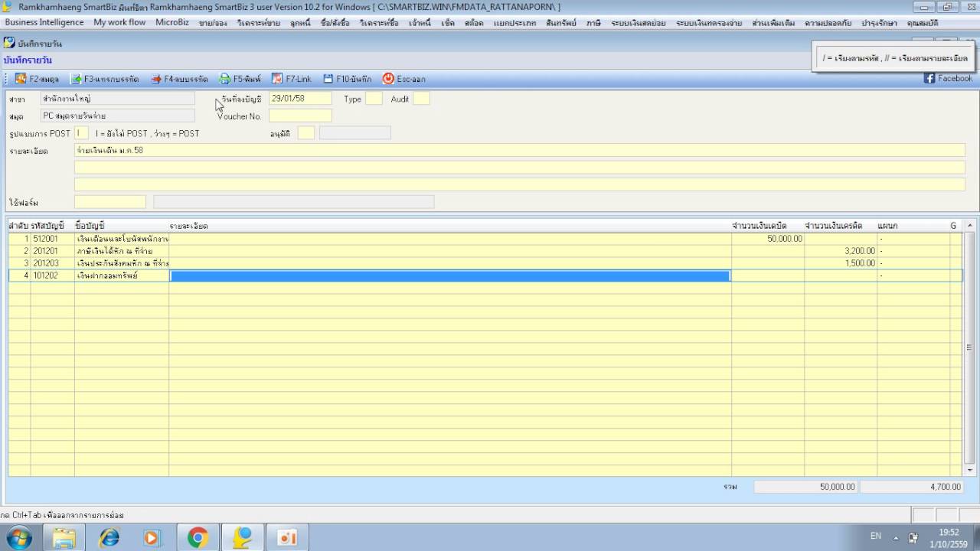Viewport: 980px width, 551px height.
Task: Click the grid vertical scrollbar down arrow
Action: click(969, 471)
